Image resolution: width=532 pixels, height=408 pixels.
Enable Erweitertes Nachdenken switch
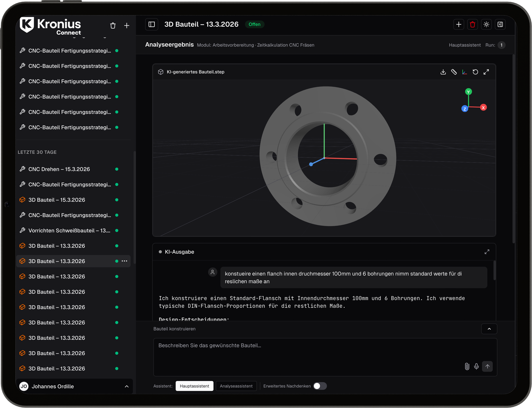(x=320, y=386)
